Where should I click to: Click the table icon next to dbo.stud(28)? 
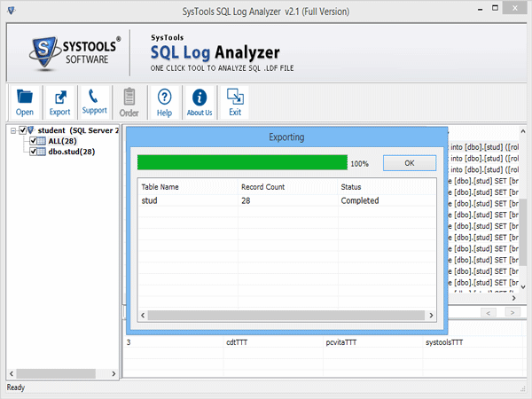tap(41, 152)
